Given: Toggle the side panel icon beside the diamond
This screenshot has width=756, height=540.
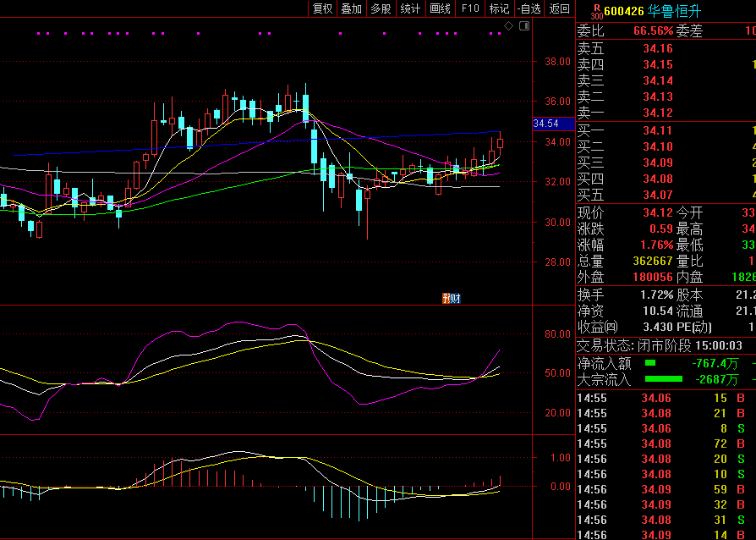Looking at the screenshot, I should [524, 26].
